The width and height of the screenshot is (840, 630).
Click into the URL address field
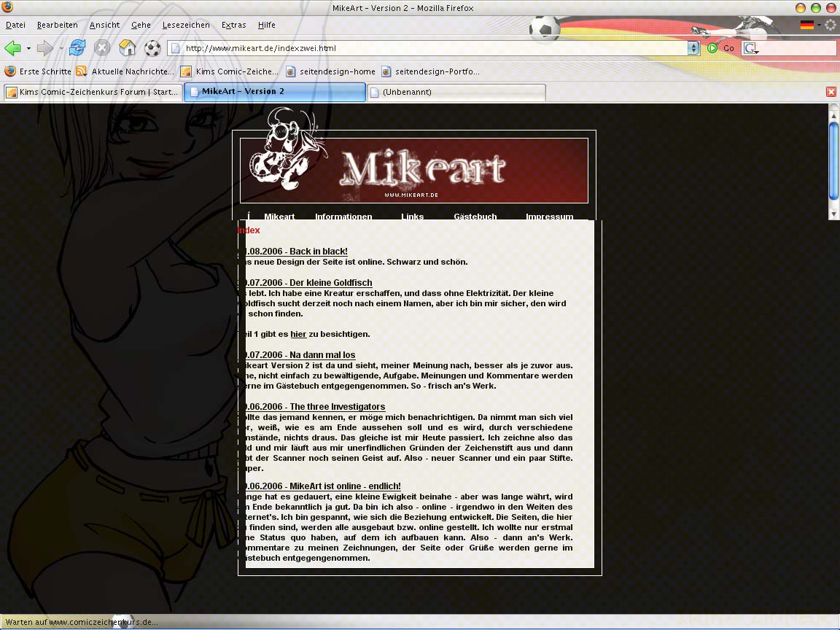[x=430, y=48]
